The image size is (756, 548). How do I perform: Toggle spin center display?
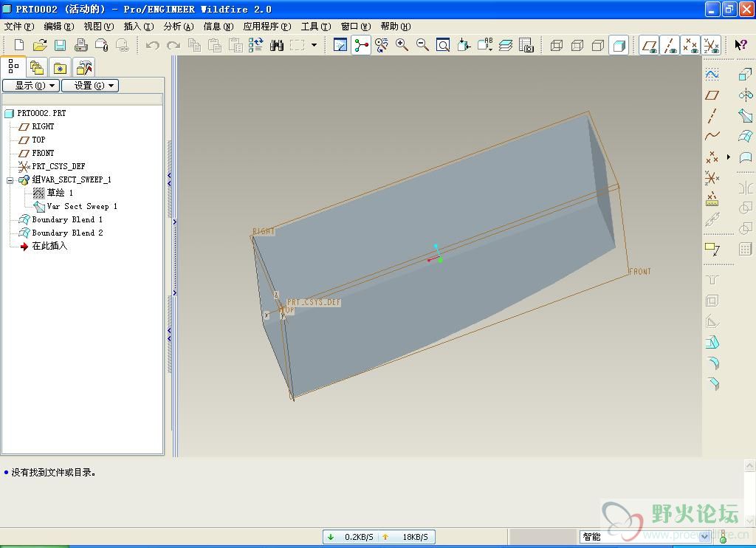click(x=361, y=45)
